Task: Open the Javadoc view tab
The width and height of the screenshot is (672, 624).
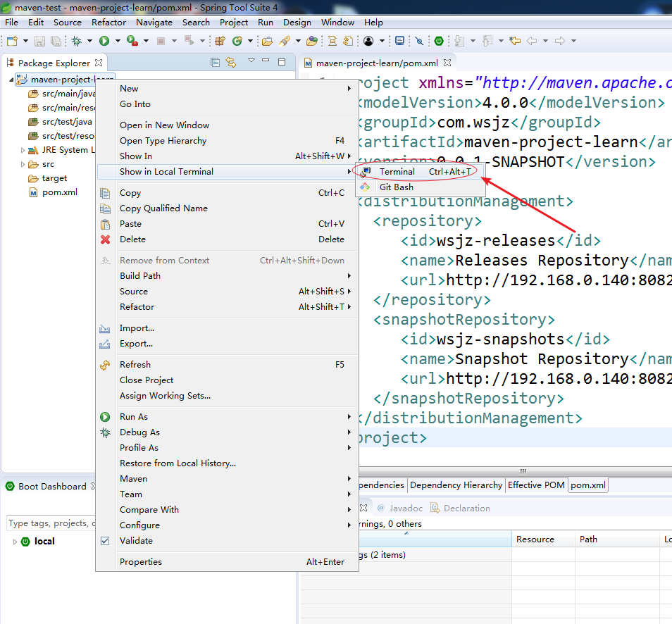Action: [400, 508]
